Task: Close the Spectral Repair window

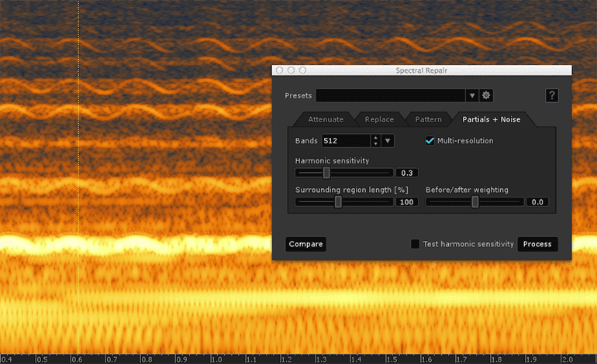Action: pyautogui.click(x=279, y=70)
